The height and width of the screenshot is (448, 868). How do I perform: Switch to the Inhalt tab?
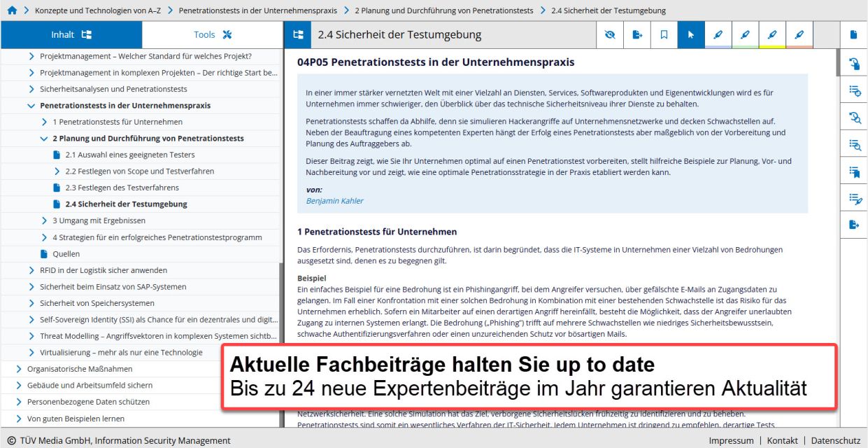(x=71, y=34)
